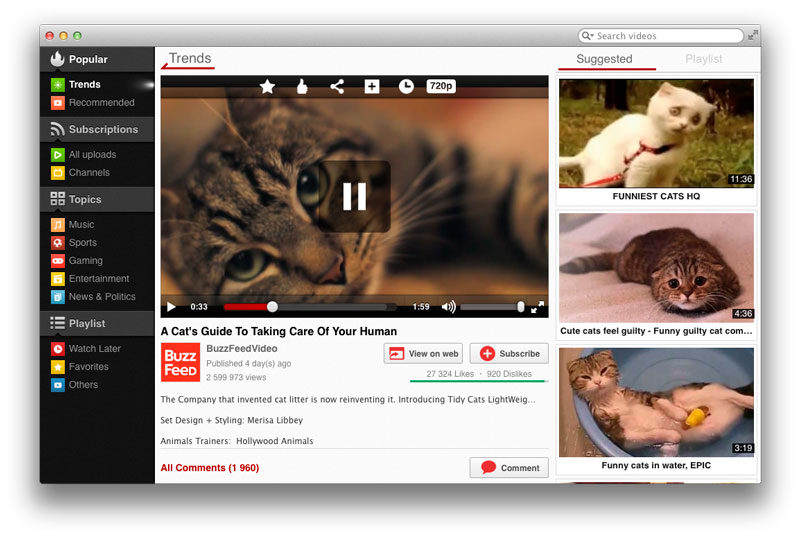Image resolution: width=800 pixels, height=538 pixels.
Task: Select Recommended label in the sidebar
Action: pyautogui.click(x=102, y=103)
